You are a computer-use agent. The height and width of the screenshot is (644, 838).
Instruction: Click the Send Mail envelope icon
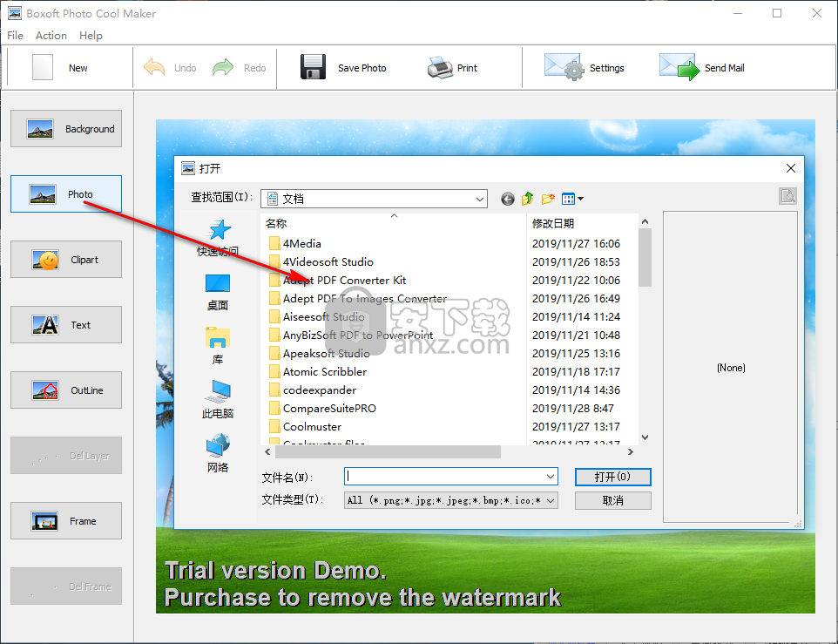679,67
